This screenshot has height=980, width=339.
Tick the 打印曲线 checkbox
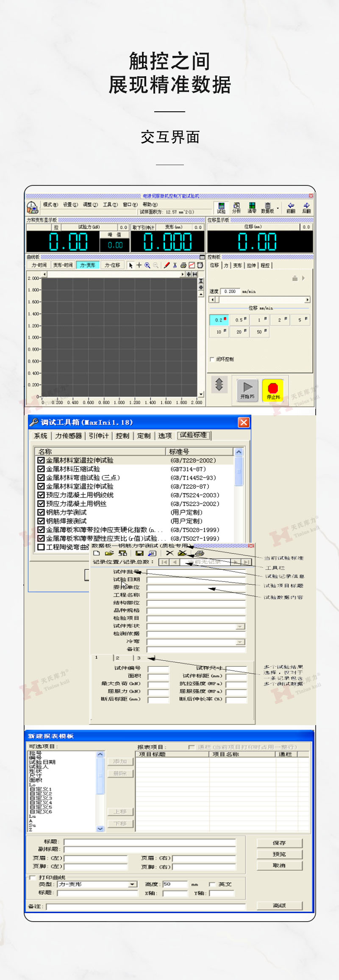(x=33, y=877)
